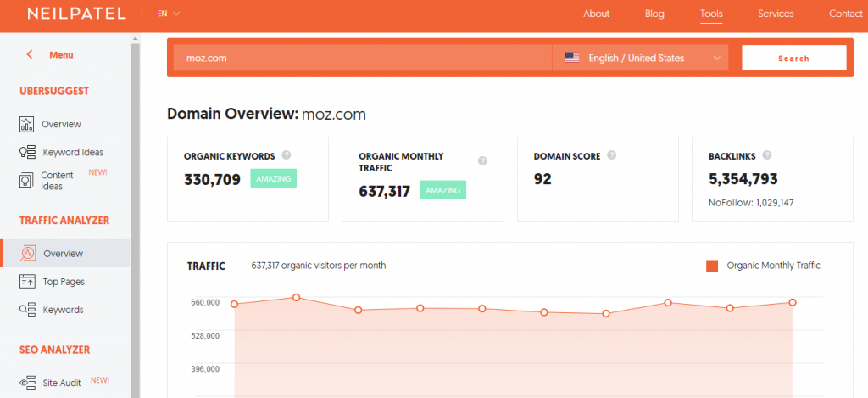This screenshot has height=398, width=868.
Task: Open the About menu item
Action: click(596, 14)
